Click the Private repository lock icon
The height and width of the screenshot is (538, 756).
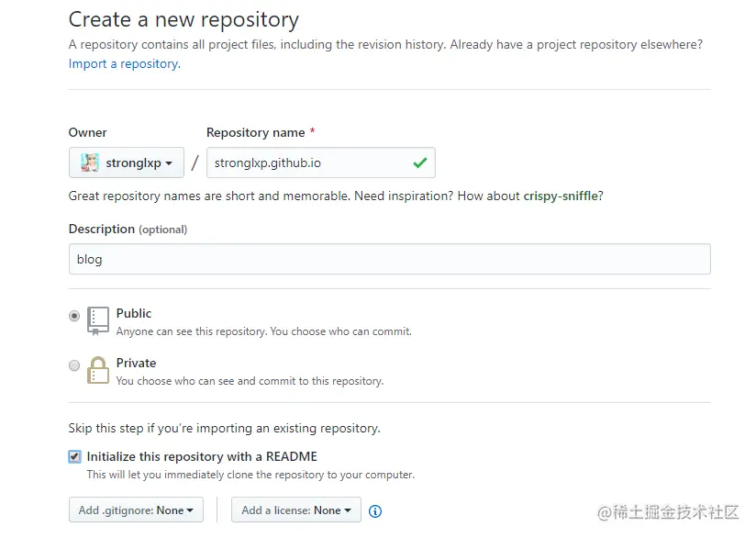tap(98, 370)
